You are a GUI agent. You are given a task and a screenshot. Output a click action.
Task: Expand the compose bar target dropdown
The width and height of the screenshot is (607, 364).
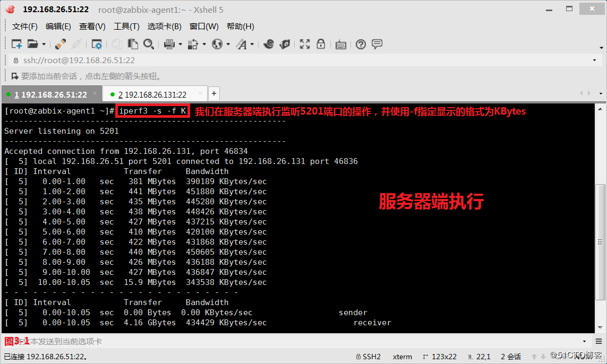coord(585,342)
